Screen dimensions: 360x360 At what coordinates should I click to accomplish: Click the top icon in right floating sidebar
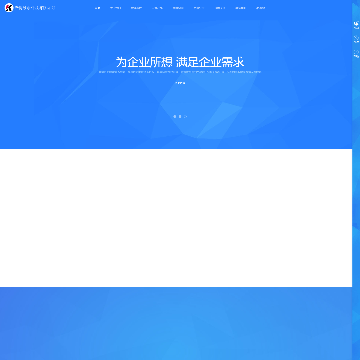[x=356, y=25]
